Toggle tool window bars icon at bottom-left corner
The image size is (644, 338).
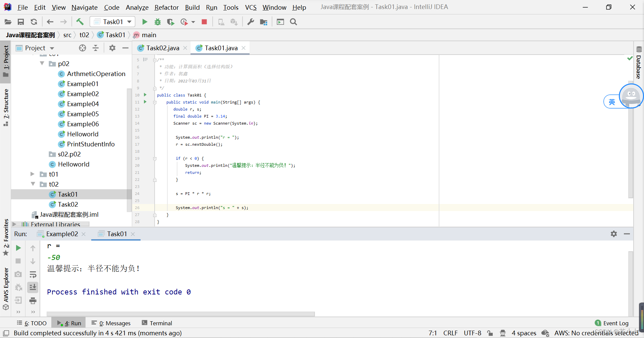[x=6, y=333]
